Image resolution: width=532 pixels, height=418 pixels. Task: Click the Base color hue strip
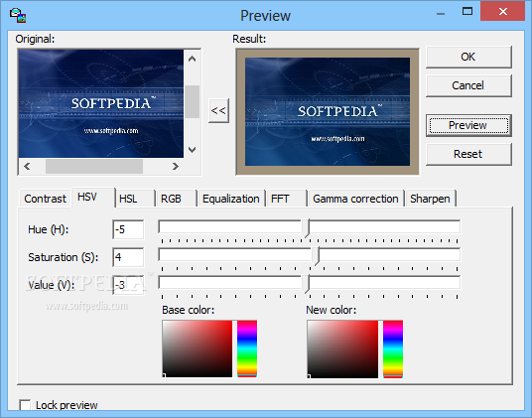click(247, 348)
